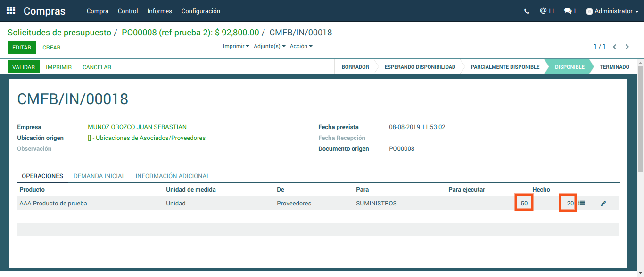Open supplier MUNOZ OROZCO JUAN SEBASTIAN link
644x277 pixels.
tap(137, 127)
